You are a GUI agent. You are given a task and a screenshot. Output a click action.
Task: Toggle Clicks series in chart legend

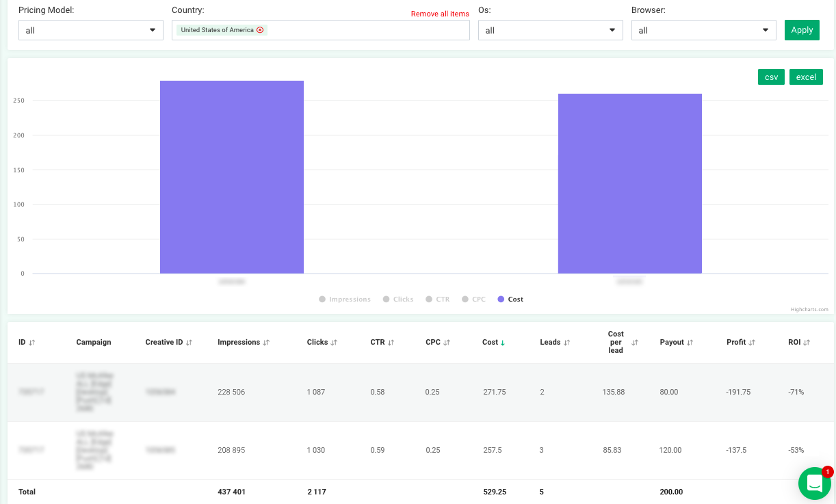tap(398, 300)
